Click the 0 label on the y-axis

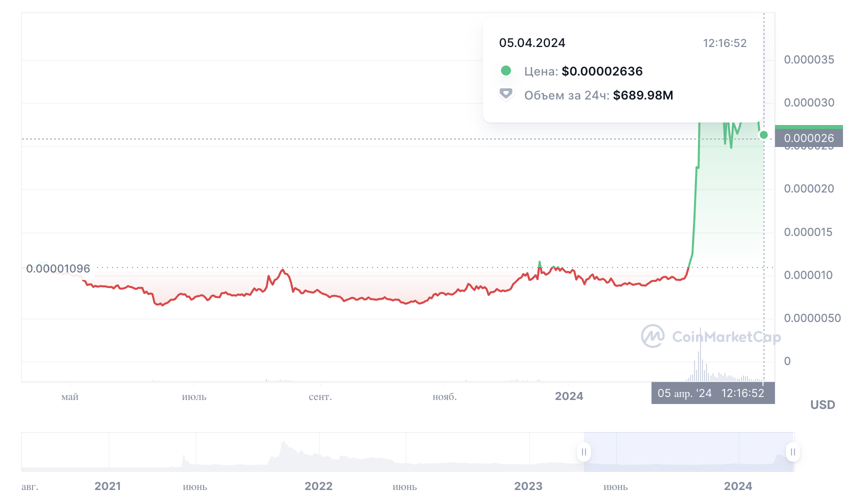tap(787, 361)
